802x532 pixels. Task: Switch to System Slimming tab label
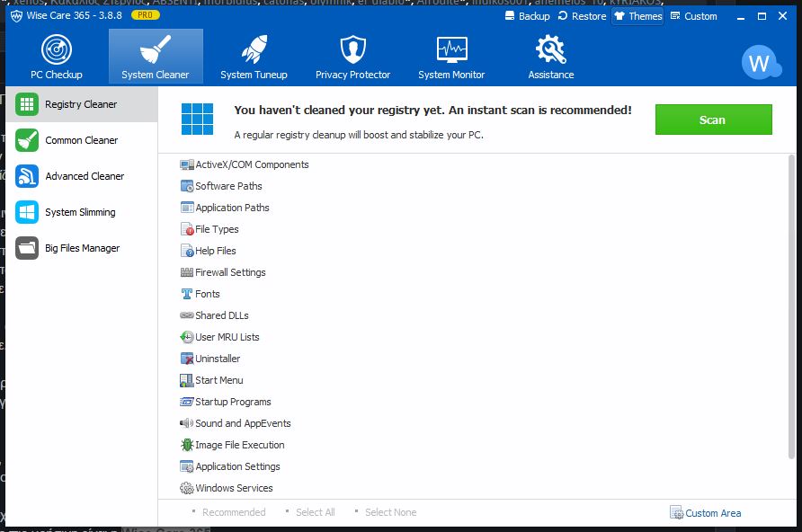[80, 212]
